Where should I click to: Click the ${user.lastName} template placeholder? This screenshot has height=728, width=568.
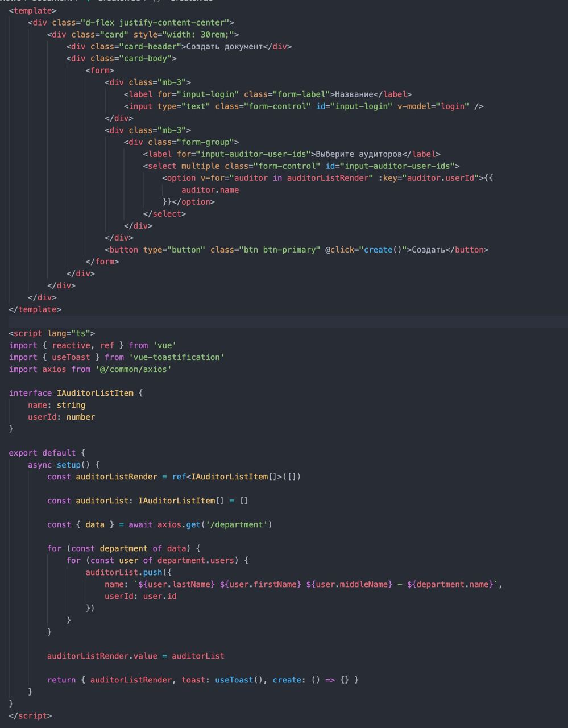(x=177, y=584)
